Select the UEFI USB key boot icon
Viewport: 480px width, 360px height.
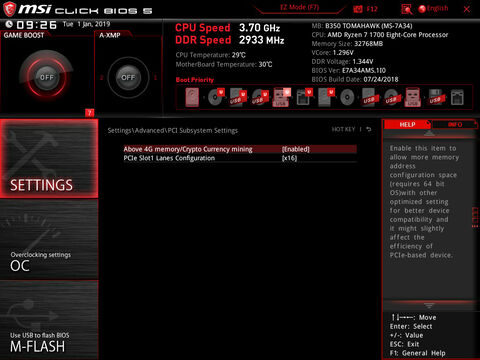(282, 97)
